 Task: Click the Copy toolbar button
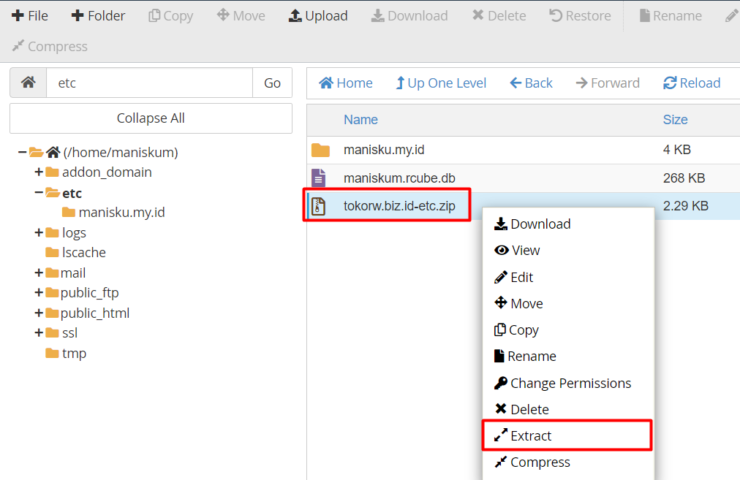171,16
